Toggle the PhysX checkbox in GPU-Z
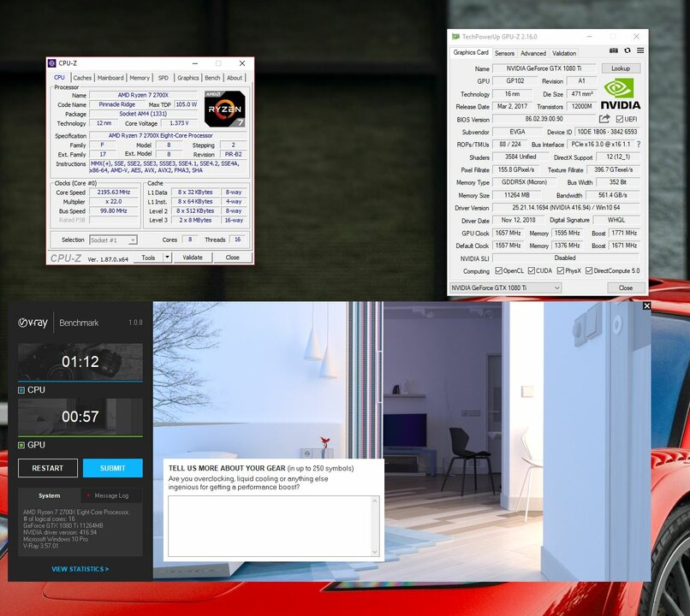This screenshot has height=616, width=690. pyautogui.click(x=560, y=271)
